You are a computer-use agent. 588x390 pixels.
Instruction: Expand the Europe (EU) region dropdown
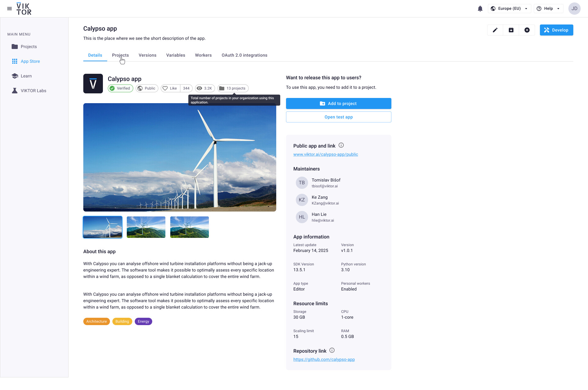[509, 9]
